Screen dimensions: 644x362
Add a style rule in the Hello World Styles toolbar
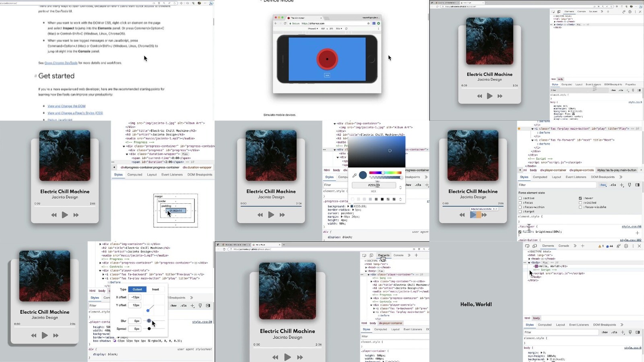[x=623, y=332]
